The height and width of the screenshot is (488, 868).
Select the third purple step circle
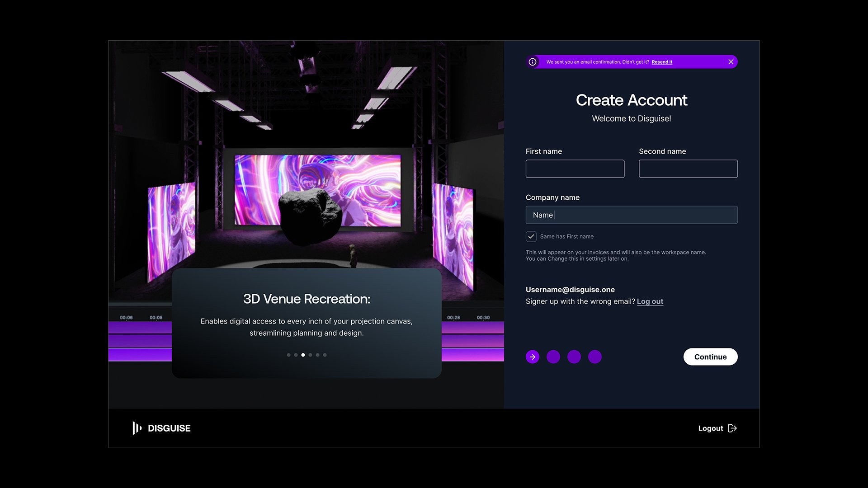[574, 357]
